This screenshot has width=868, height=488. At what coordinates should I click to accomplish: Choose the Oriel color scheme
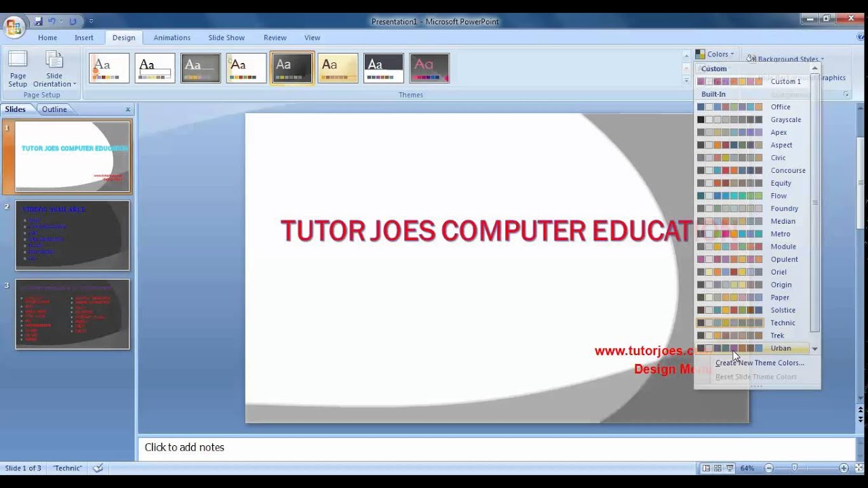(x=753, y=272)
